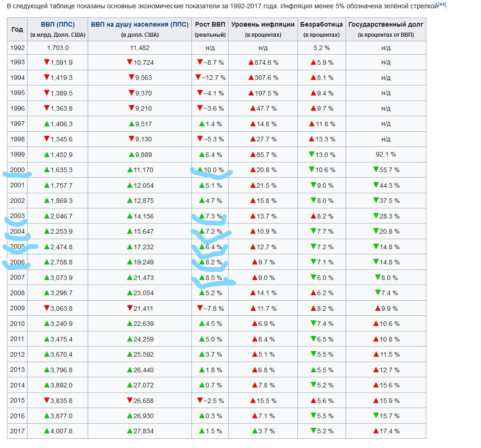Click the 92.1 % debt cell for 1999

click(386, 154)
